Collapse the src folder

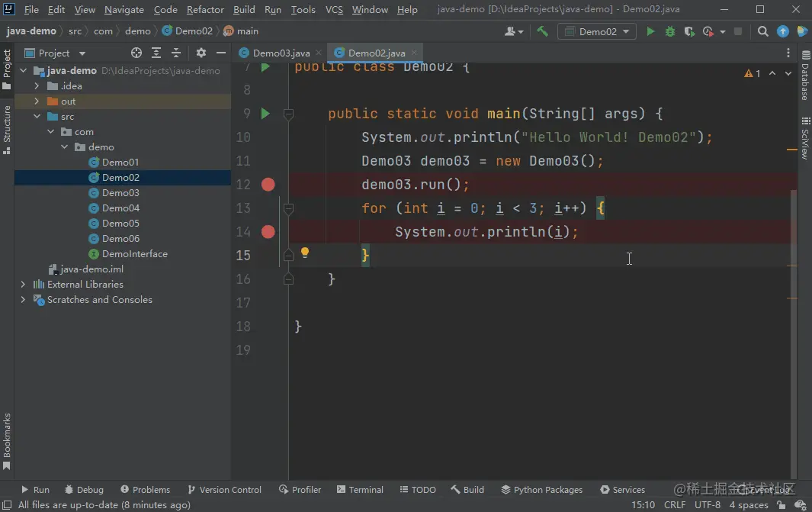tap(37, 117)
